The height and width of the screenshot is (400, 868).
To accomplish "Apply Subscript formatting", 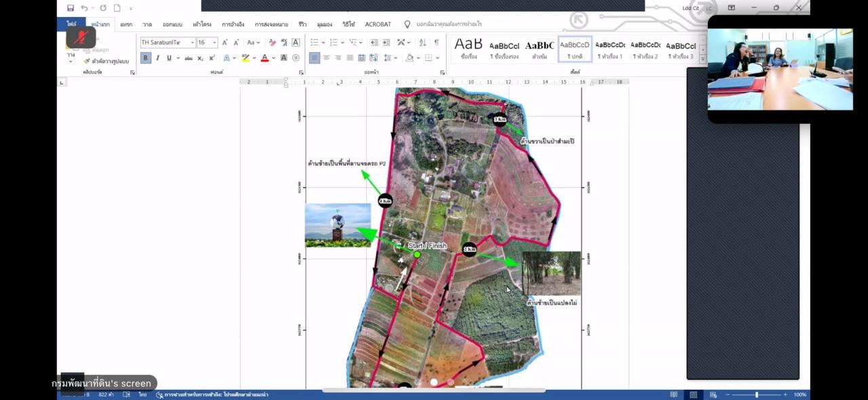I will click(201, 58).
